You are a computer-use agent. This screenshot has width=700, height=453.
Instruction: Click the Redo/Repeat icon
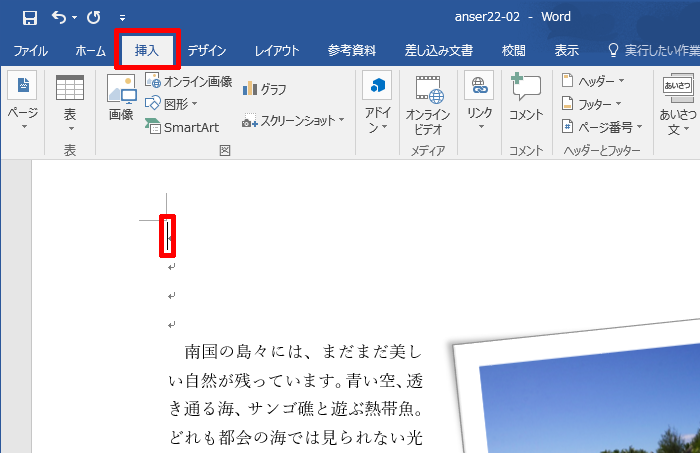click(94, 18)
